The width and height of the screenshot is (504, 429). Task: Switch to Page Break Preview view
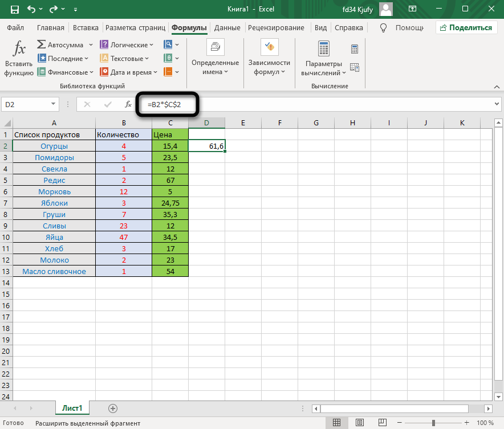pyautogui.click(x=381, y=423)
